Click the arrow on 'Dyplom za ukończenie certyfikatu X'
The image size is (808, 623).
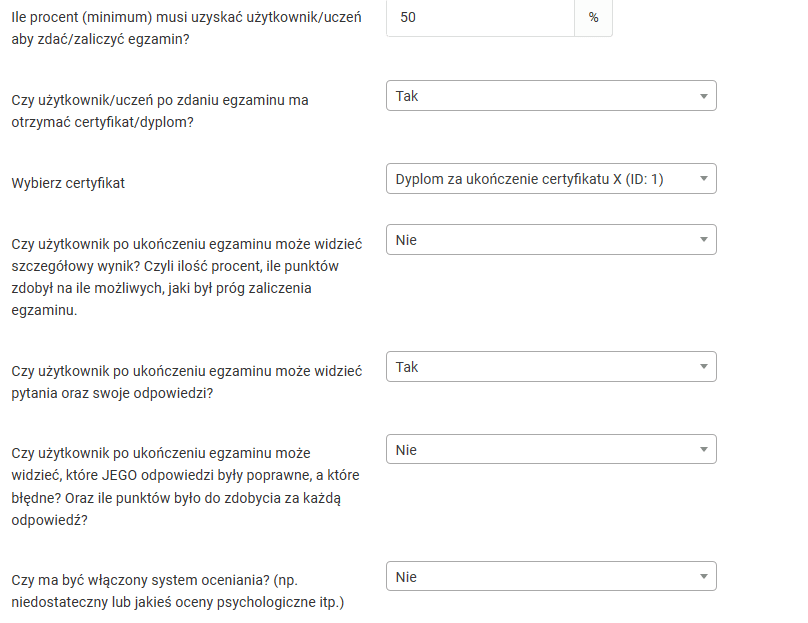pos(703,180)
